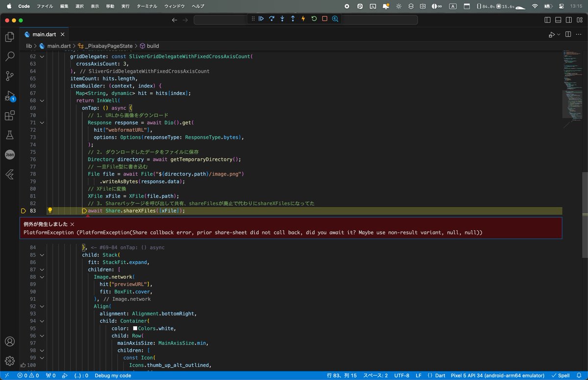Toggle the bottom panel visibility
This screenshot has height=380, width=588.
tap(558, 20)
